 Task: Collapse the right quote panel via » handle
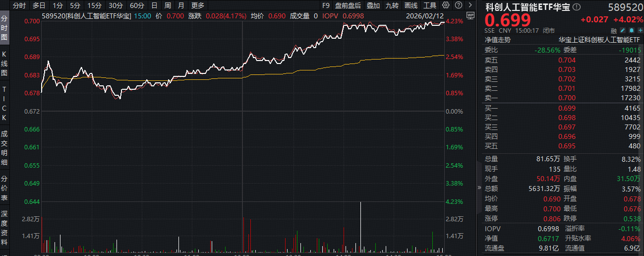point(479,188)
